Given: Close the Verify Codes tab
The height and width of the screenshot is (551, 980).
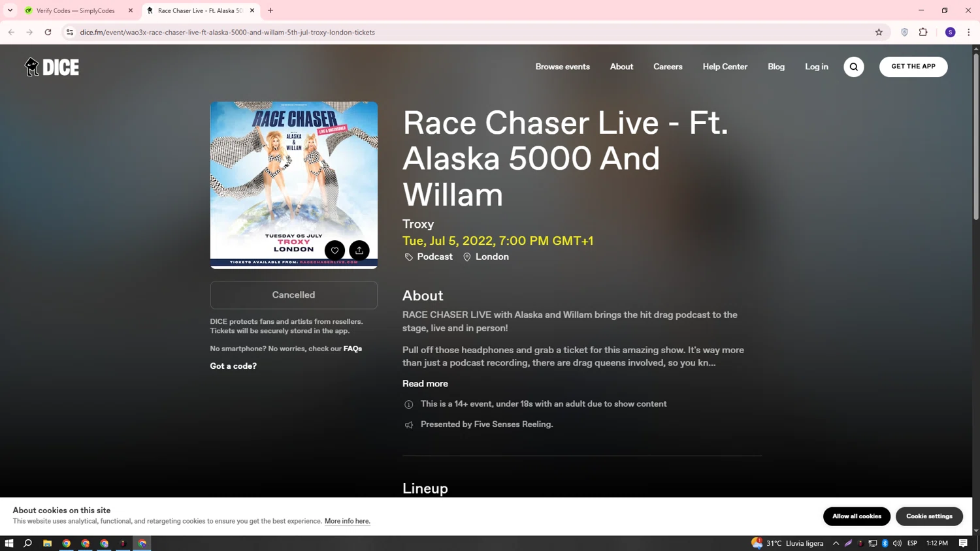Looking at the screenshot, I should coord(131,10).
